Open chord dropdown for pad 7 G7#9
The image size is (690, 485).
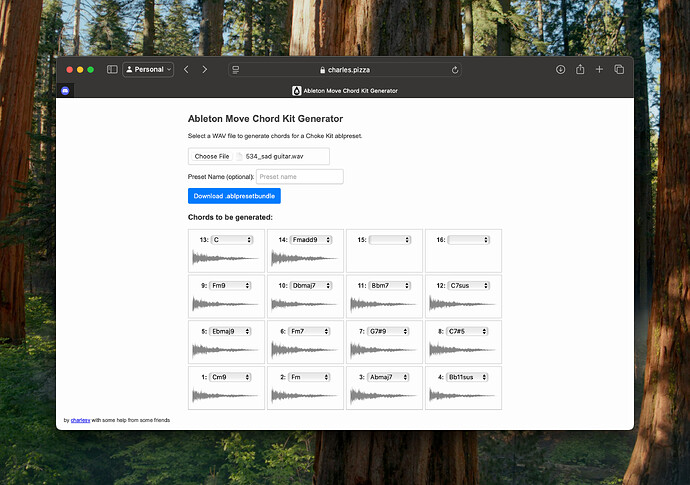pos(388,331)
